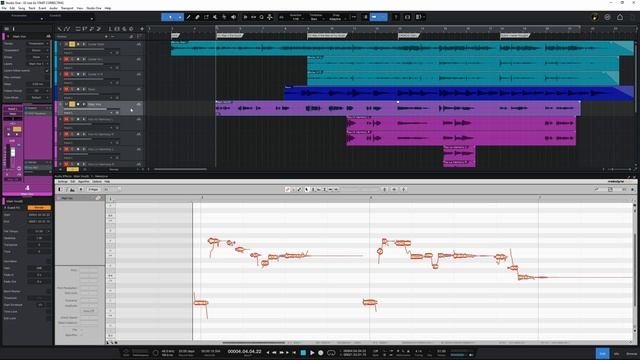The width and height of the screenshot is (640, 360).
Task: Select the first high Melodyne note blob
Action: 213,241
